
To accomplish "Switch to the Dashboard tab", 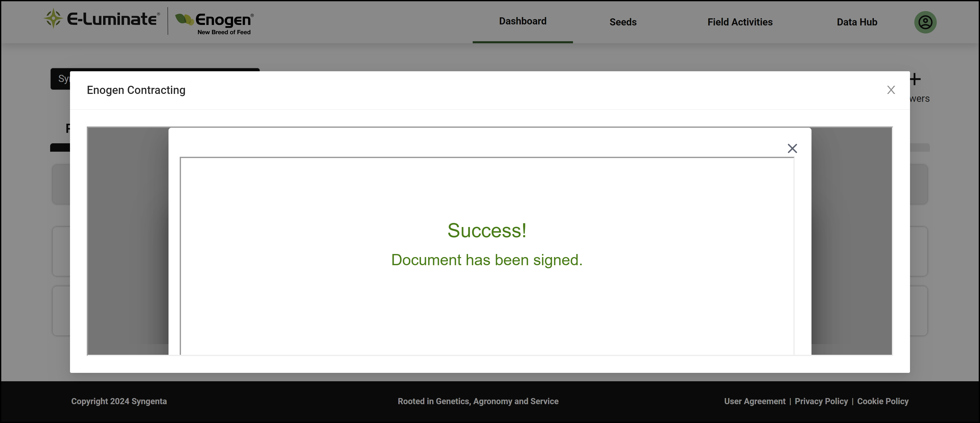I will coord(522,21).
